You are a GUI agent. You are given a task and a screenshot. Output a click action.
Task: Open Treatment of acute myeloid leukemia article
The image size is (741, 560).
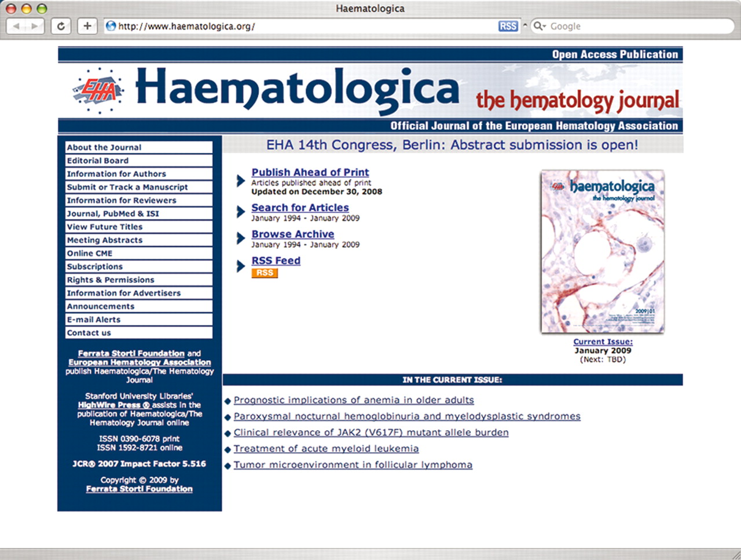point(326,449)
